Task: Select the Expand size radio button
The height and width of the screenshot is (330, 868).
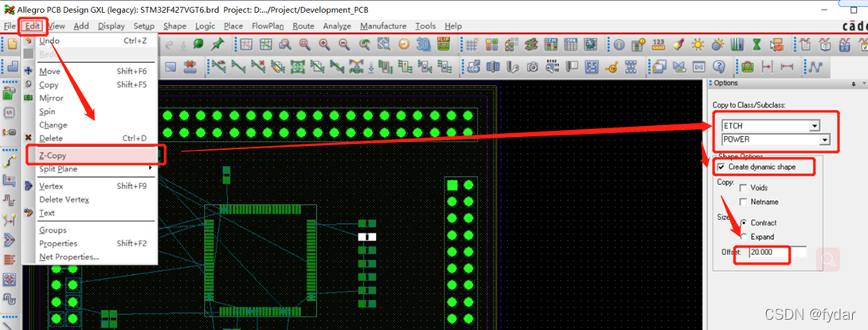Action: pyautogui.click(x=743, y=237)
